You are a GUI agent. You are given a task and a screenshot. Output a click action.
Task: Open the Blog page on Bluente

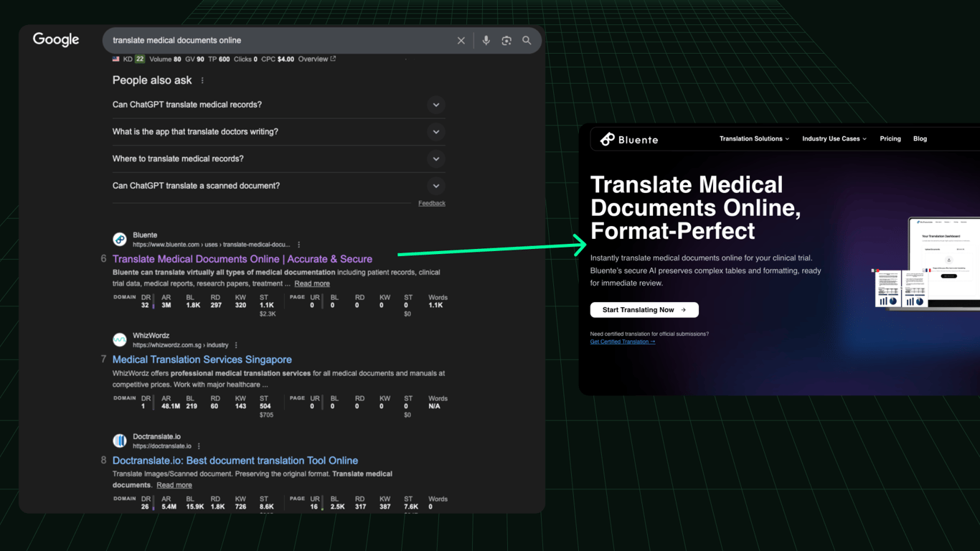[920, 139]
